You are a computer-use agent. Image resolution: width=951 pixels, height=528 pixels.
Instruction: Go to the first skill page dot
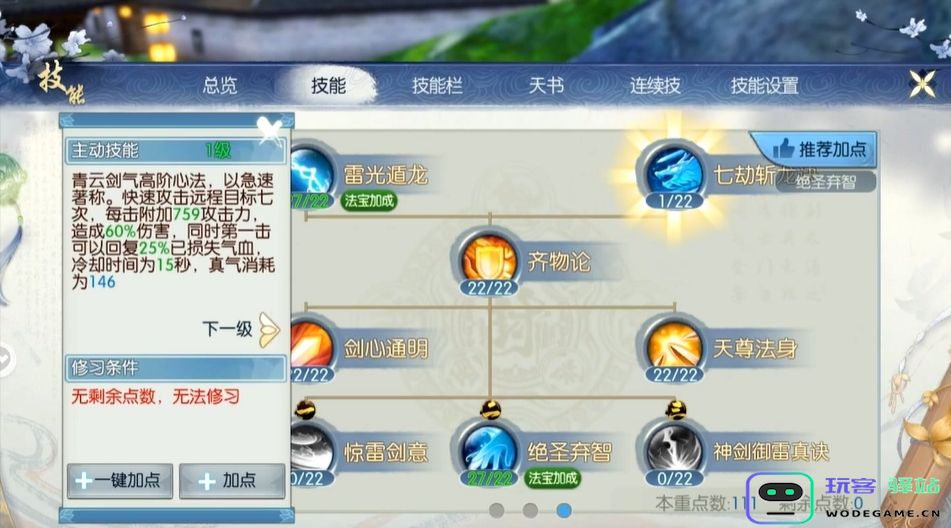pyautogui.click(x=497, y=510)
